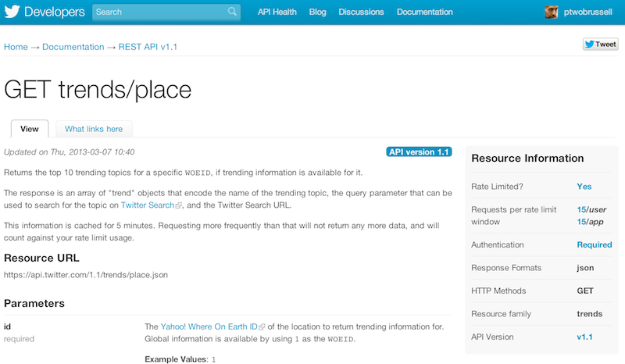The height and width of the screenshot is (364, 625).
Task: Click the Twitter bird logo
Action: coord(12,12)
